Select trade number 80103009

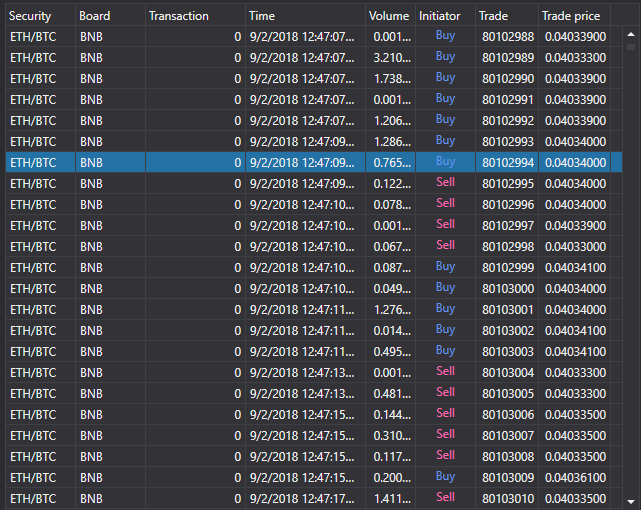(x=508, y=478)
